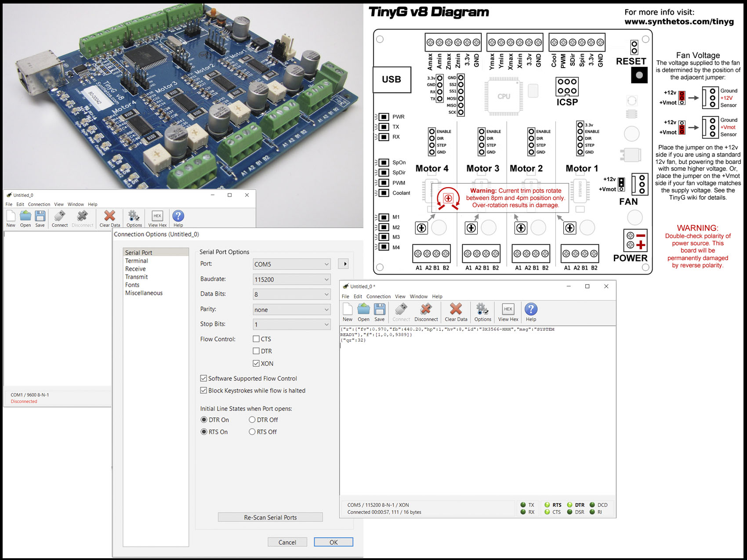Open Edit menu in right Untitled_0 * window

pyautogui.click(x=358, y=296)
